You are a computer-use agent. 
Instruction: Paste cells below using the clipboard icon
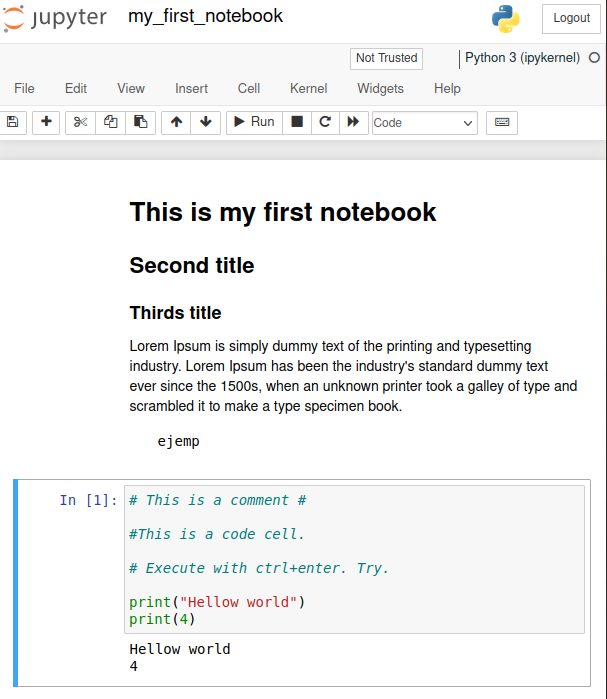click(141, 122)
